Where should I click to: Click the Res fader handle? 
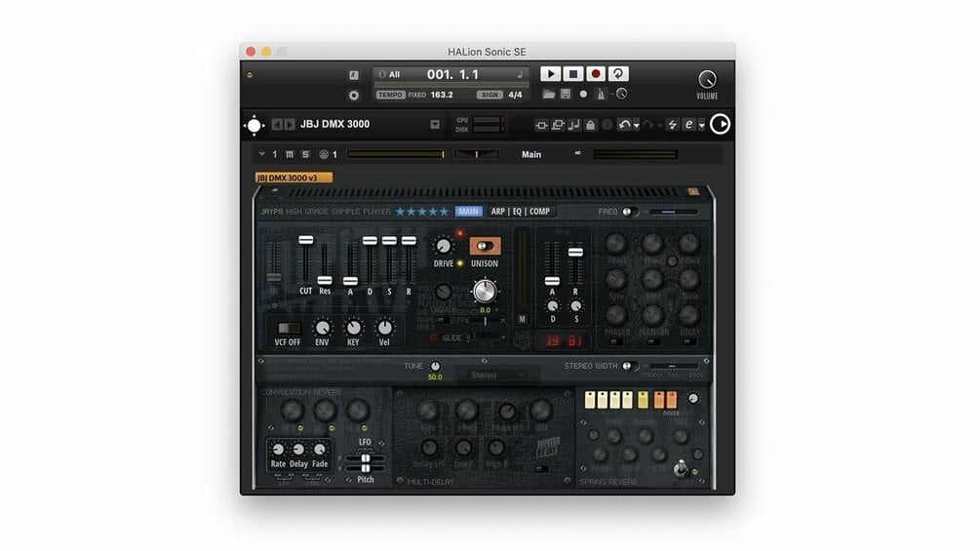pos(325,280)
